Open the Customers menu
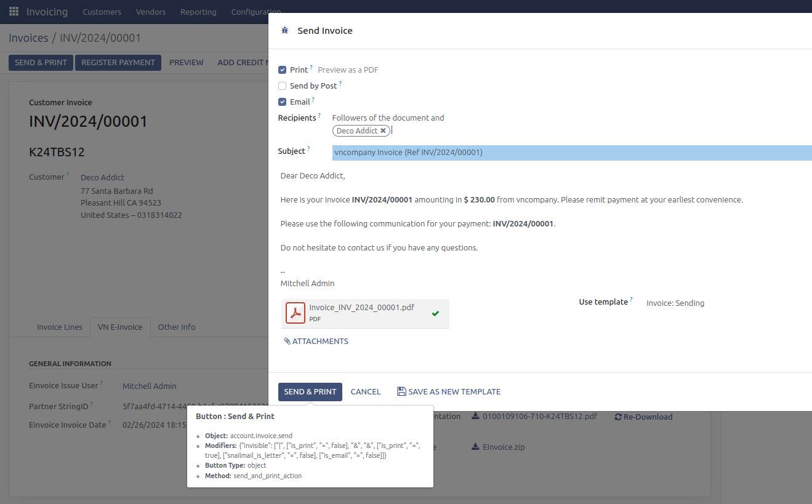 [102, 12]
